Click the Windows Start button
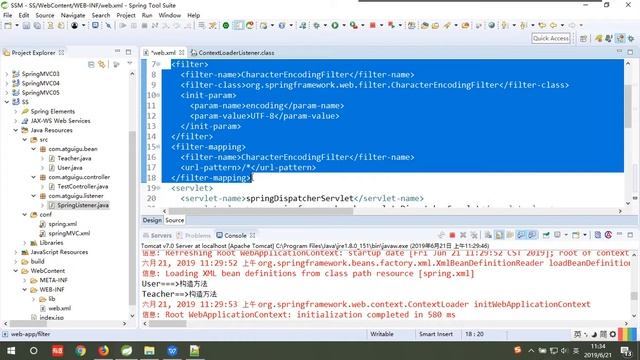This screenshot has height=360, width=640. point(11,351)
